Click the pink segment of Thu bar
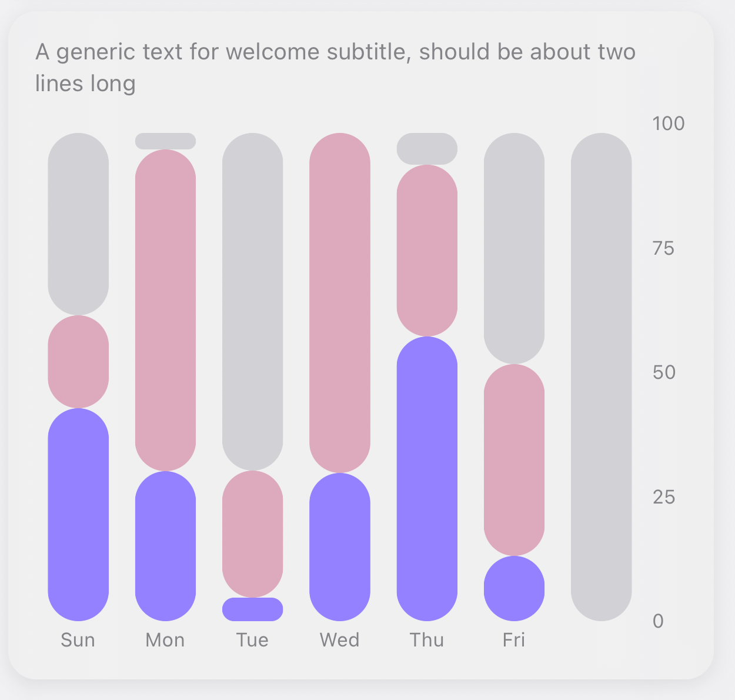 point(427,251)
